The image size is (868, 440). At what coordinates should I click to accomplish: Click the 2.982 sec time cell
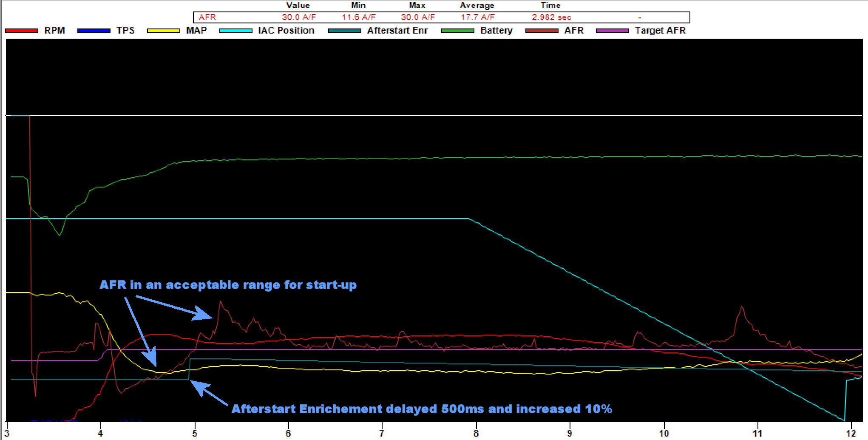(x=551, y=17)
